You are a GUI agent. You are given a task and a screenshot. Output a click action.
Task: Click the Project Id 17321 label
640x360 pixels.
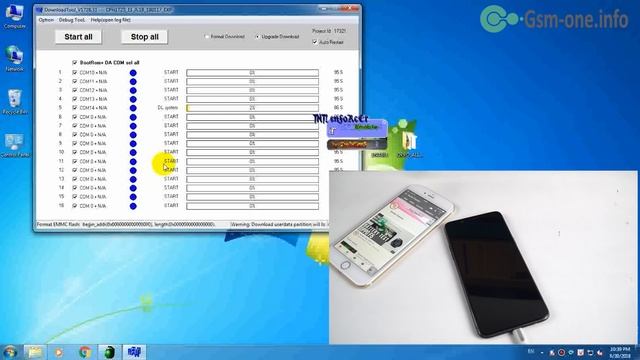pyautogui.click(x=329, y=31)
